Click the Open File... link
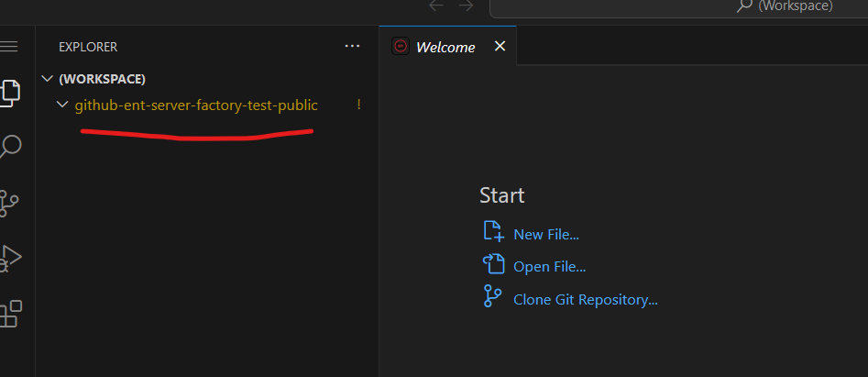868x377 pixels. tap(549, 267)
